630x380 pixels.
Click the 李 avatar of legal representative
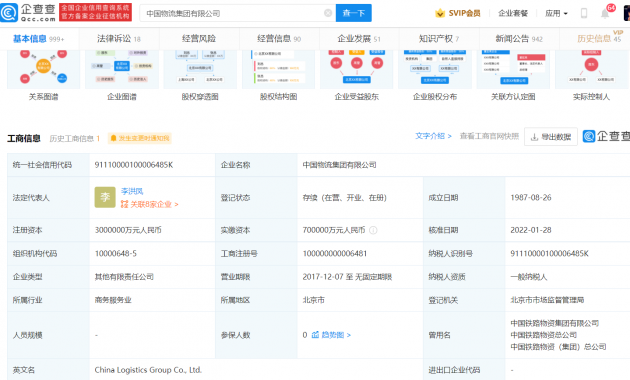tap(105, 197)
